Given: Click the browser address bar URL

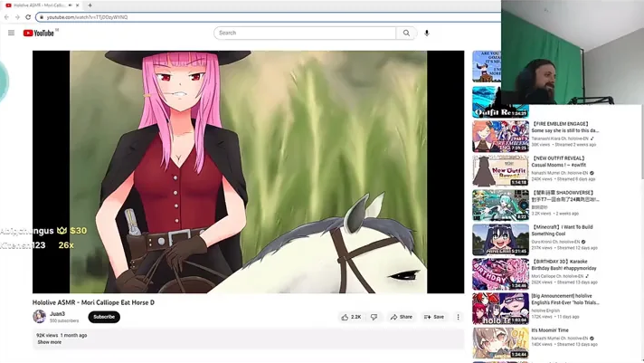Looking at the screenshot, I should 87,17.
